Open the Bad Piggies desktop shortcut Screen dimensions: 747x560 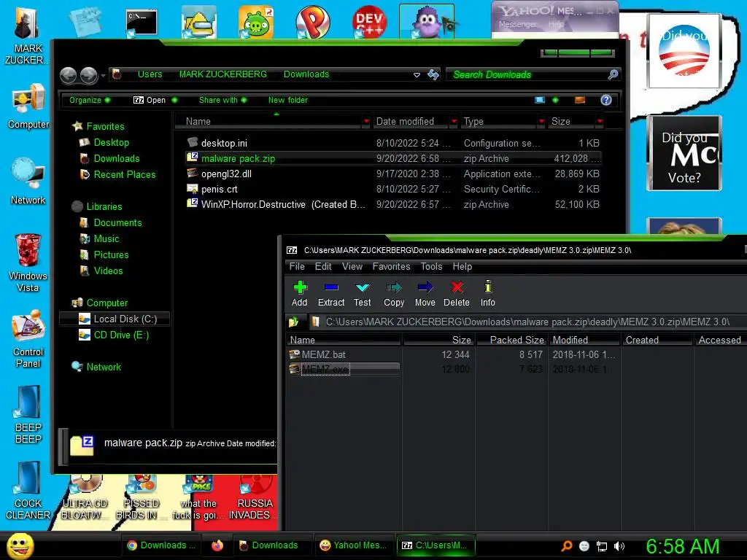pos(256,23)
